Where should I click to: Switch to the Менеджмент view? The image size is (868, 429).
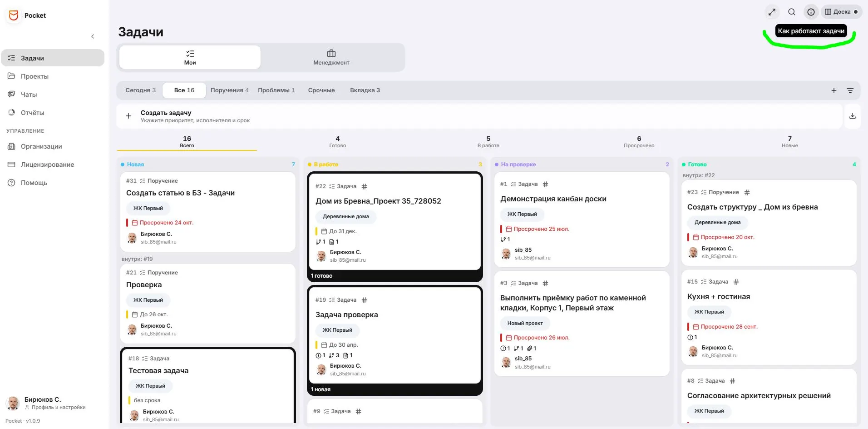[x=331, y=58]
